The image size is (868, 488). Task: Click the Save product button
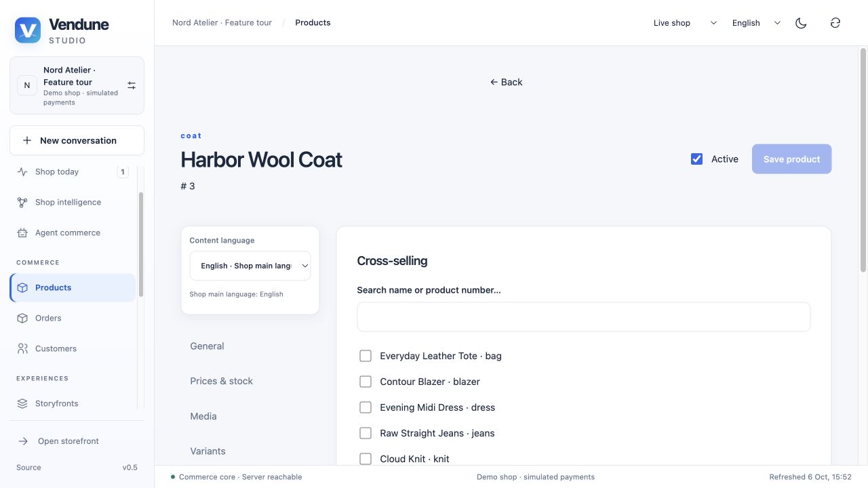[791, 159]
